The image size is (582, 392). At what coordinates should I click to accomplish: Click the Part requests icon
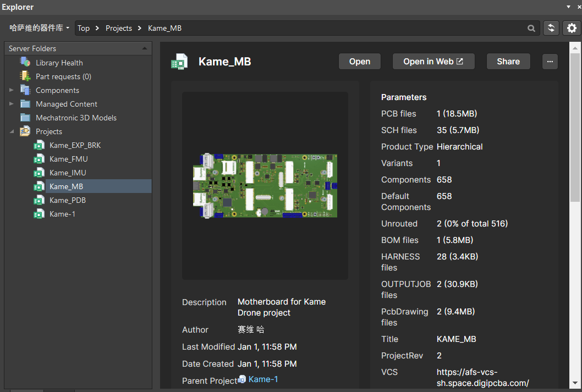[x=25, y=76]
